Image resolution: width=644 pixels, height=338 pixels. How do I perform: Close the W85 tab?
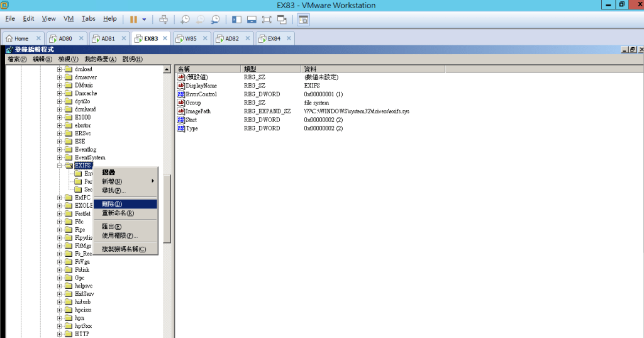pos(204,38)
